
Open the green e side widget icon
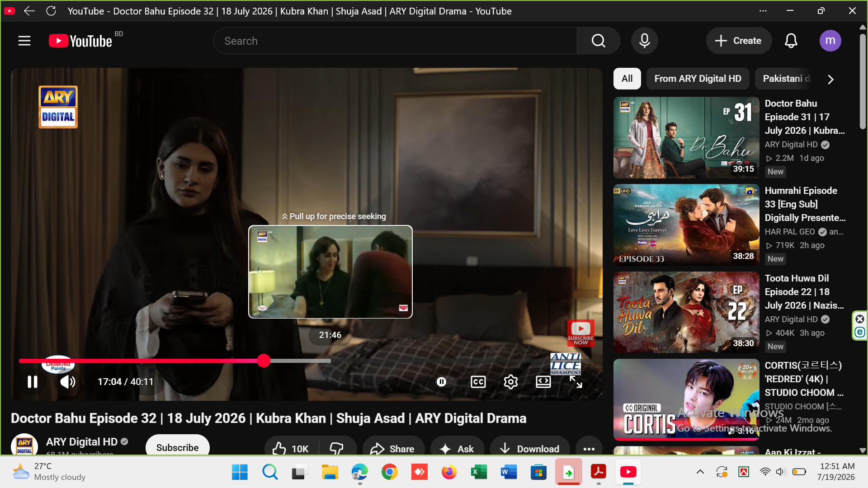pyautogui.click(x=860, y=333)
